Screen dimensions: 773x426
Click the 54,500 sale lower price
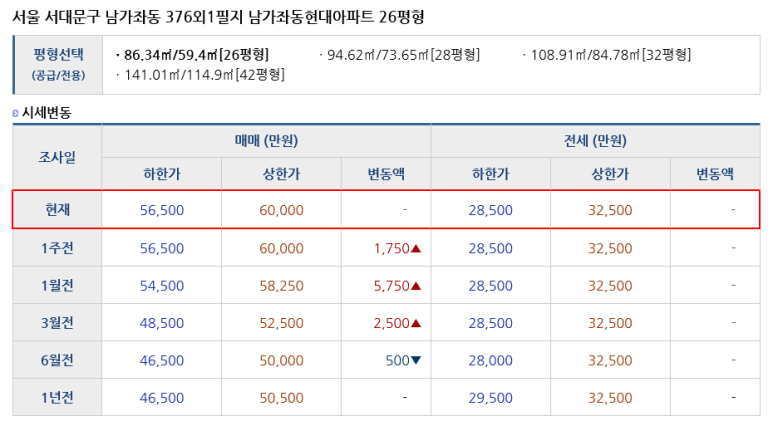coord(162,286)
